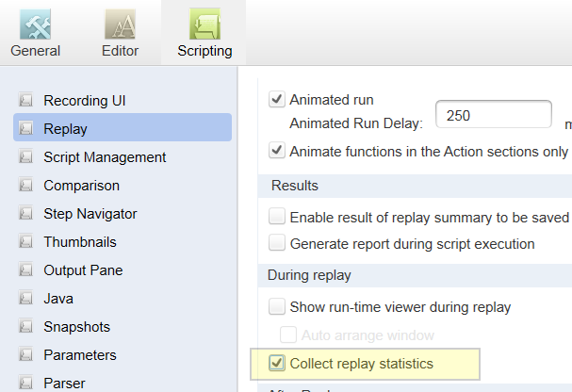Click the icon beside Thumbnails

click(25, 241)
